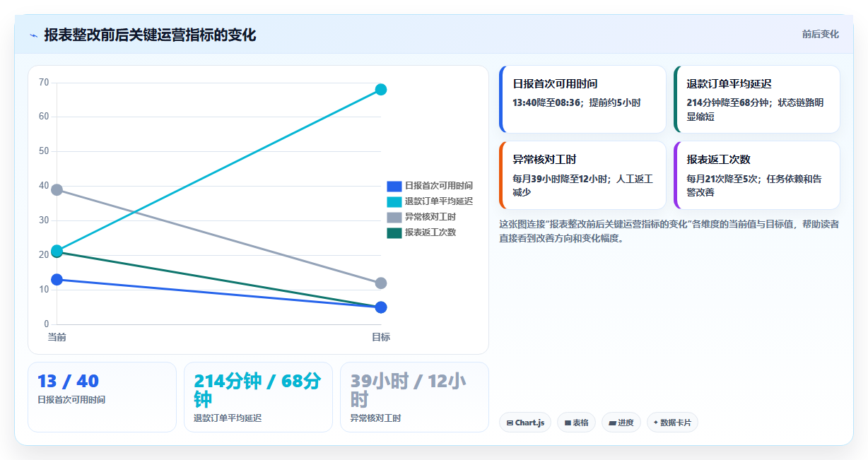Select the Chart.js tag
The height and width of the screenshot is (460, 868).
pos(525,423)
